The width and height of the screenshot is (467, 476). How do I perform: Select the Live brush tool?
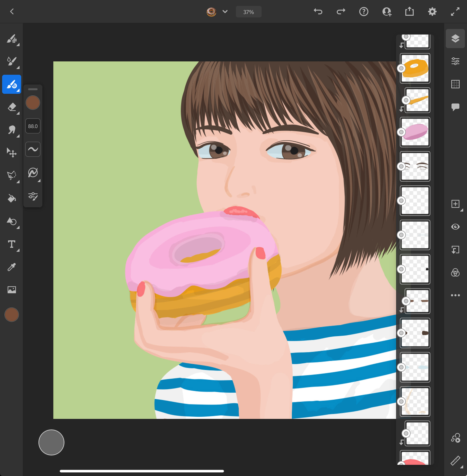[x=11, y=61]
